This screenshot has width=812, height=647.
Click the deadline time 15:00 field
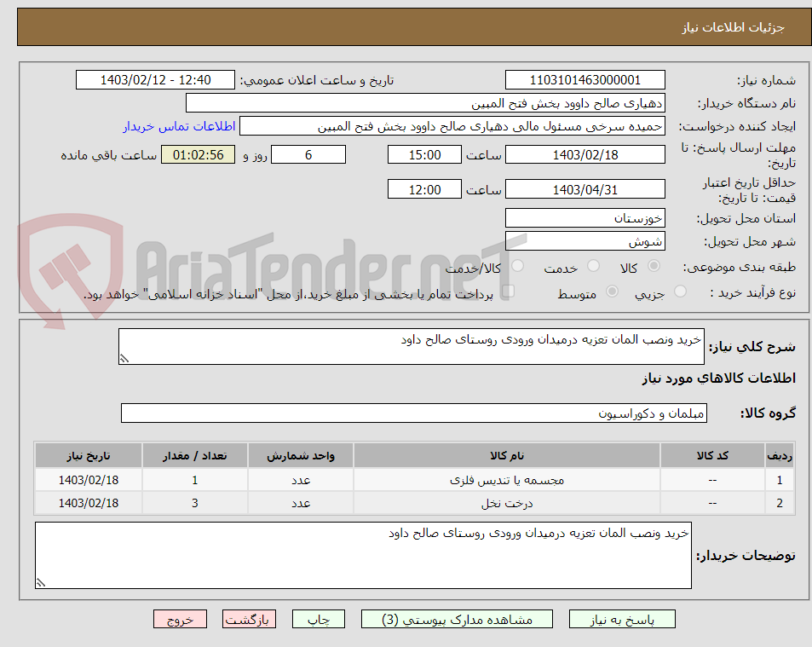424,154
